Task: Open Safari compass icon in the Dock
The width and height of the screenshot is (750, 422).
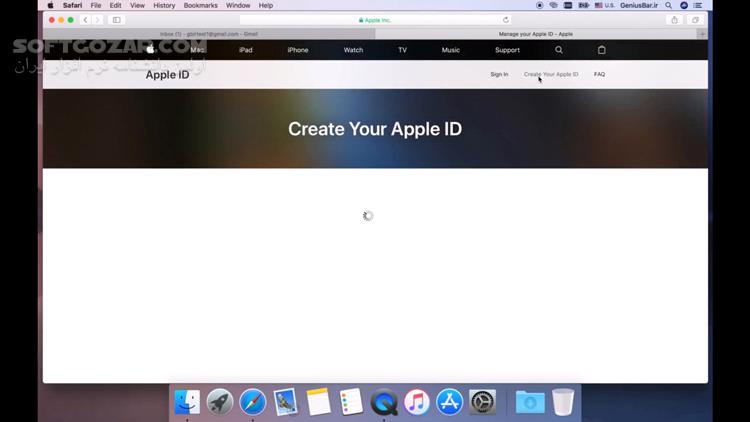Action: coord(253,402)
